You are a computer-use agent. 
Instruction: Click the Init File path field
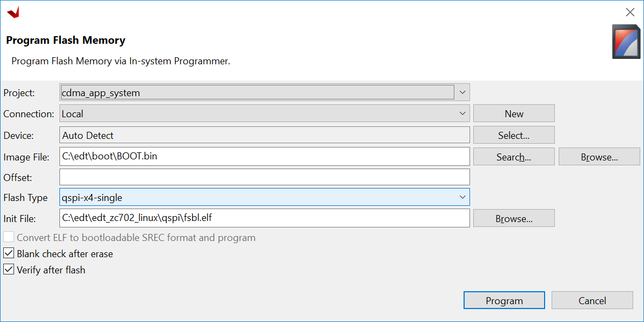[264, 218]
